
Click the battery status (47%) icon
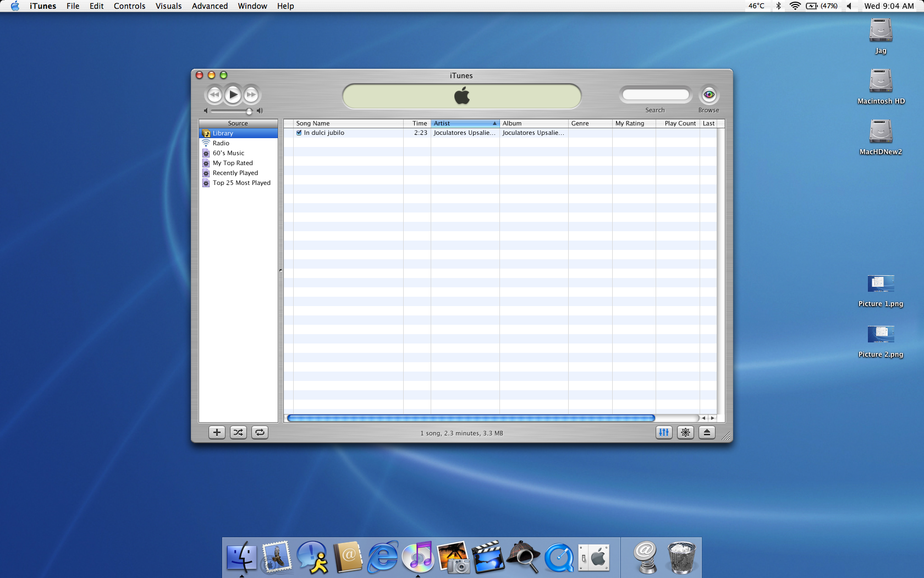pos(822,6)
